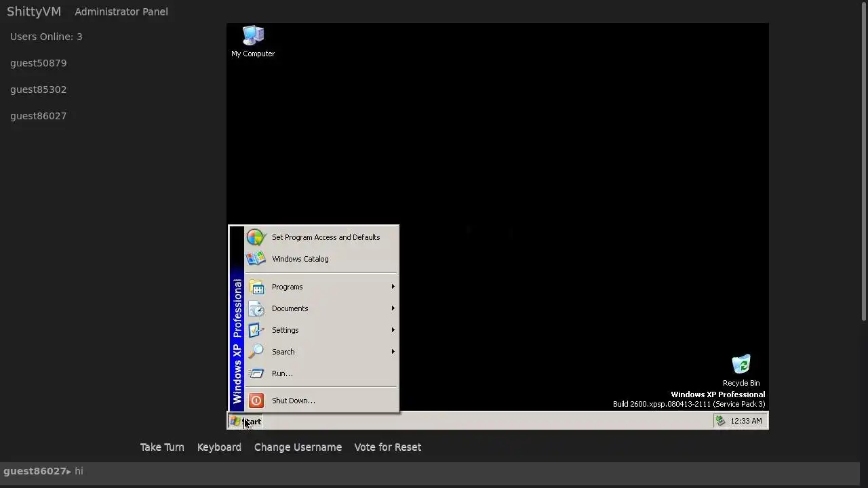Viewport: 868px width, 488px height.
Task: Click the Set Program Access and Defaults icon
Action: coord(256,237)
